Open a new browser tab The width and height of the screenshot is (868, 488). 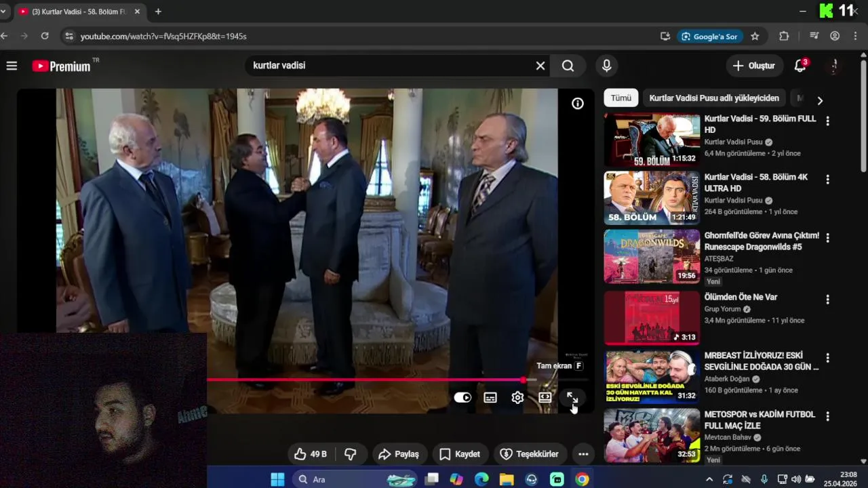coord(158,12)
